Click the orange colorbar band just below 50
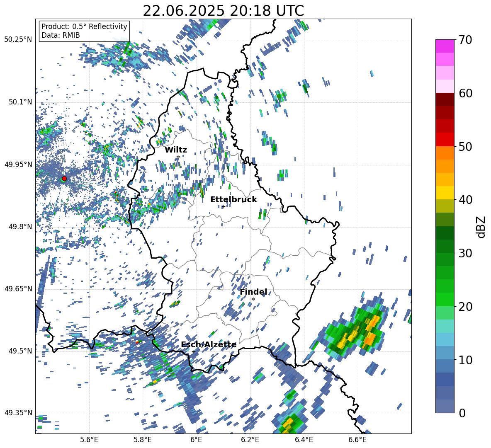 [445, 153]
